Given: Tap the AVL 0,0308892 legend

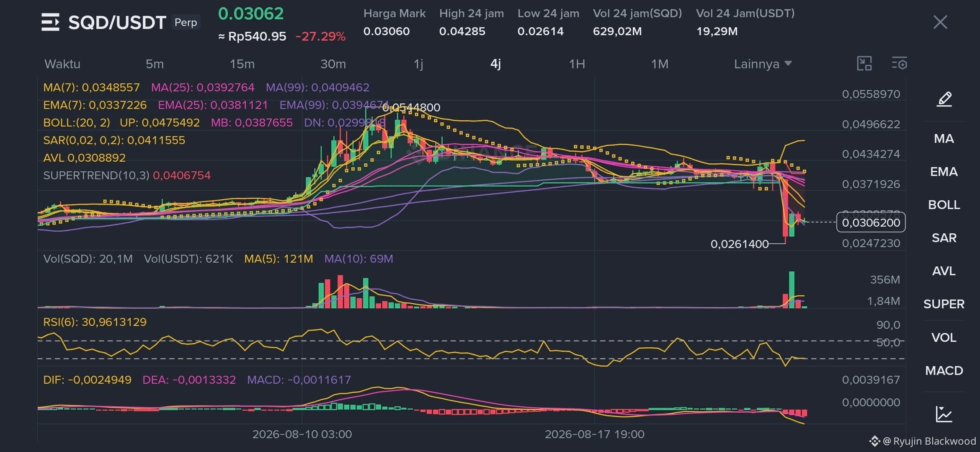Looking at the screenshot, I should coord(84,158).
